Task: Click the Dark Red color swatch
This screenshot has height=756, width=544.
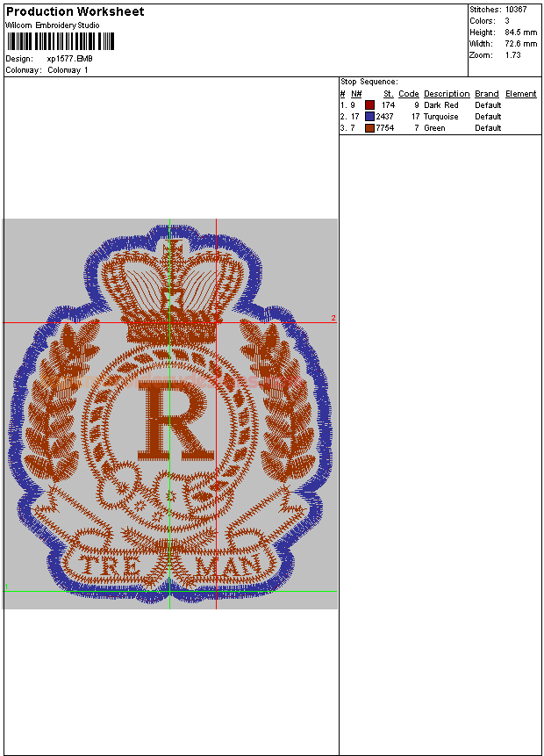Action: [369, 105]
